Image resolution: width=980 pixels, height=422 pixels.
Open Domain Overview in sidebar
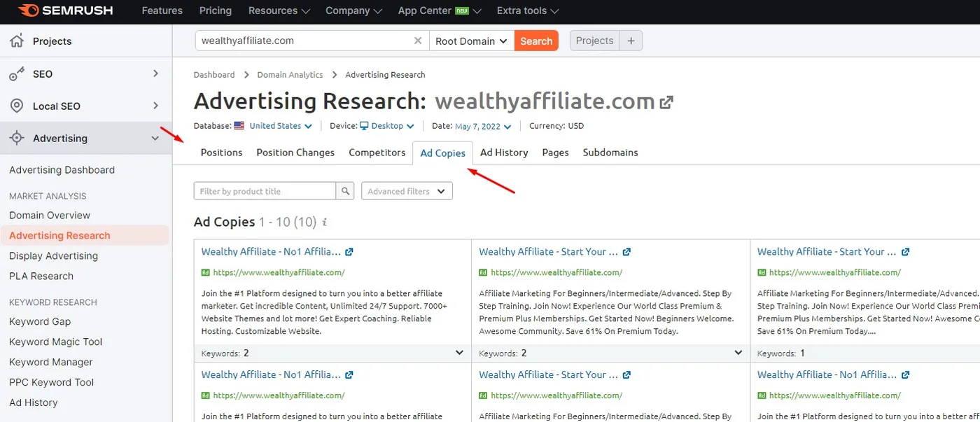(50, 216)
